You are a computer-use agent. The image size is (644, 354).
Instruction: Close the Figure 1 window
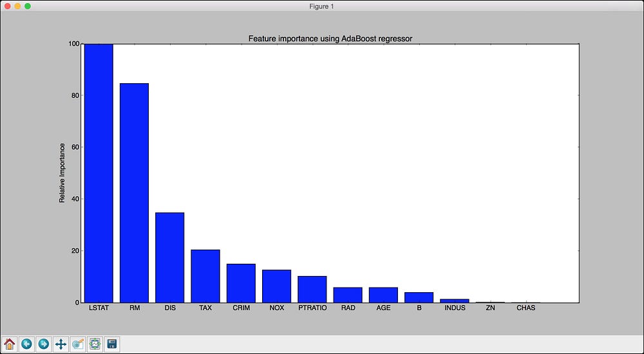pos(7,6)
